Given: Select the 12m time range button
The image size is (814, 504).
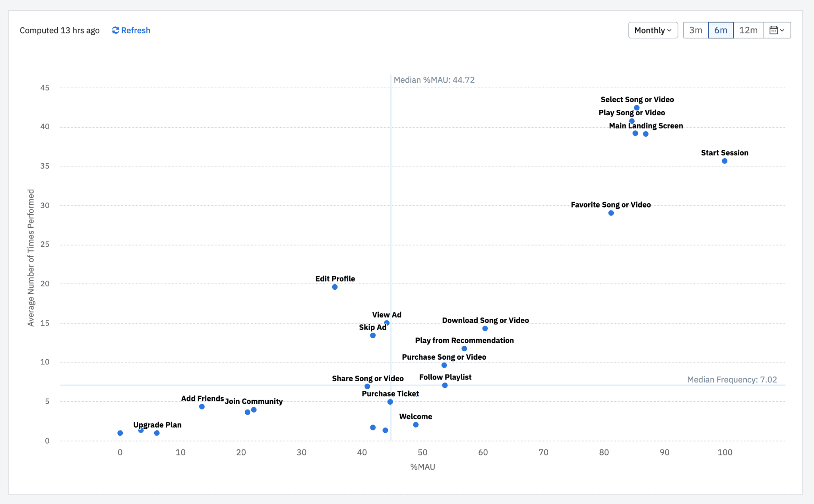Looking at the screenshot, I should click(748, 30).
